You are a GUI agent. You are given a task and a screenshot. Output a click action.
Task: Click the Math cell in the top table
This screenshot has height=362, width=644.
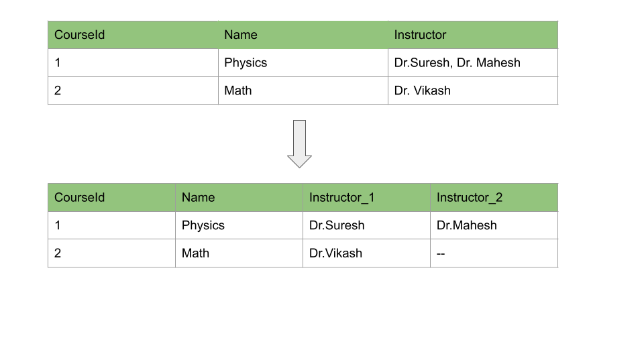click(x=303, y=90)
